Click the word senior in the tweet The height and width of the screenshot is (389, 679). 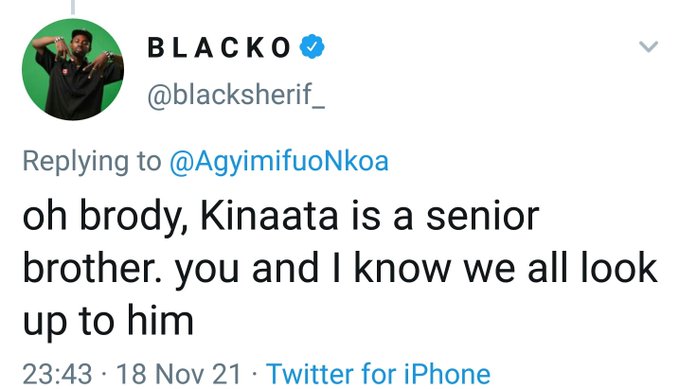click(483, 216)
